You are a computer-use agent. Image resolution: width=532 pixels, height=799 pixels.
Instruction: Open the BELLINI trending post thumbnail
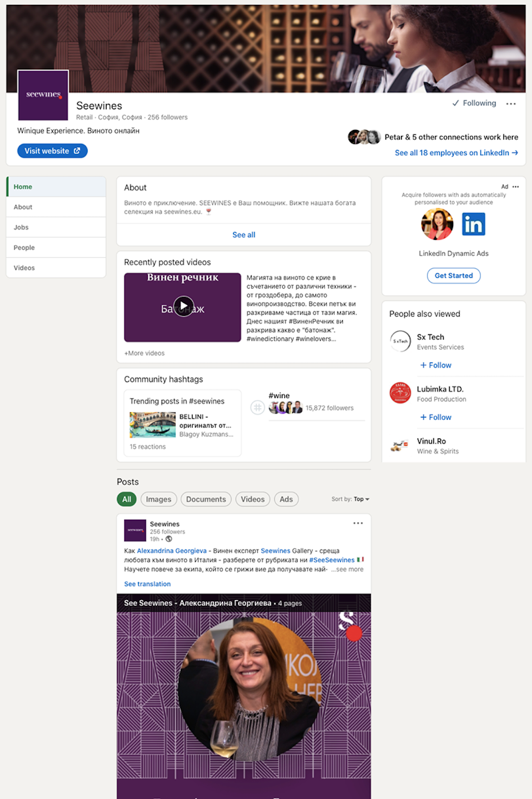click(x=153, y=425)
